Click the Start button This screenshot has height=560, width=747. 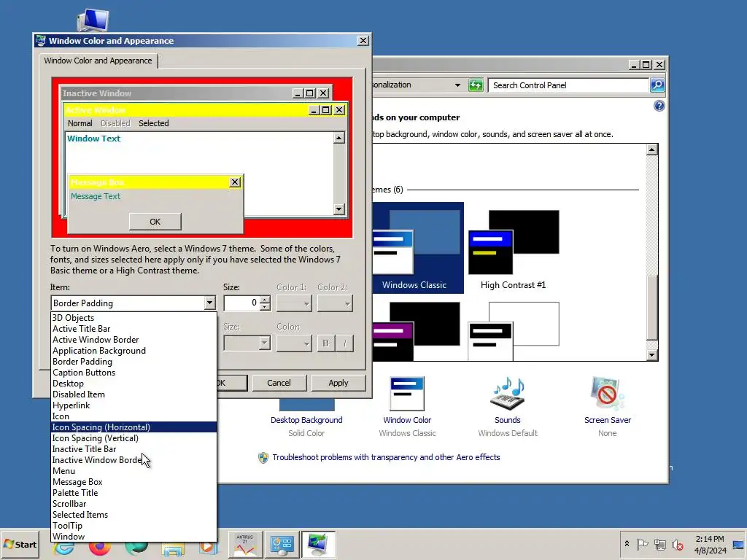pos(20,544)
